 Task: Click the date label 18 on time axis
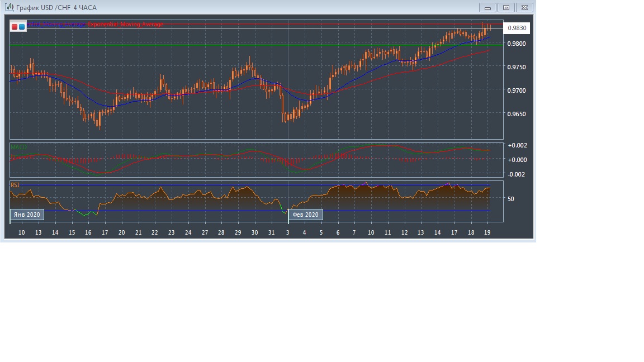coord(471,233)
